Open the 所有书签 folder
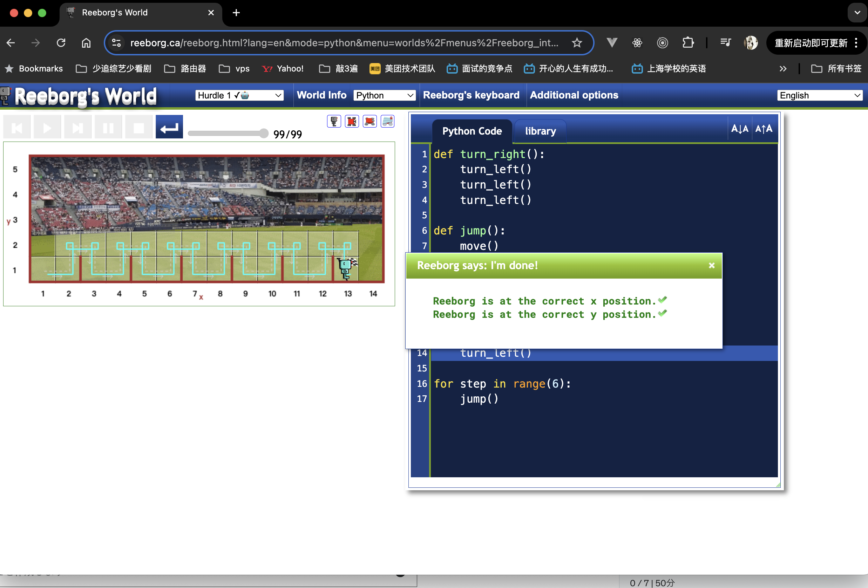This screenshot has height=588, width=868. 836,69
